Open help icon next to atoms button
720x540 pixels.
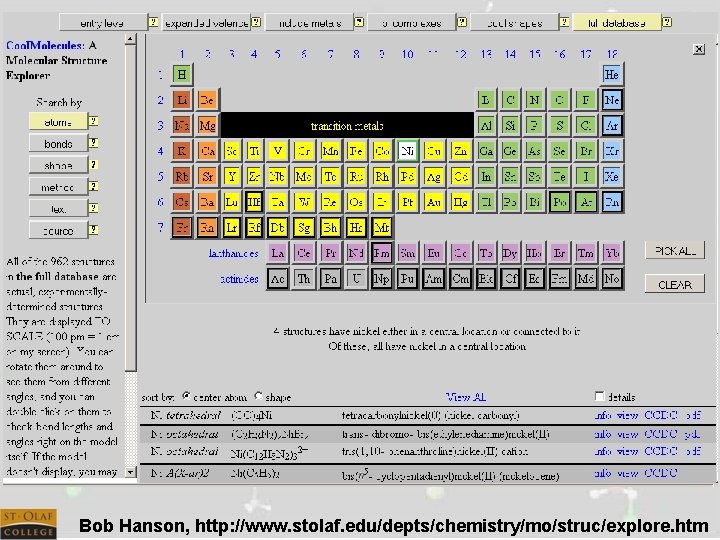point(93,121)
